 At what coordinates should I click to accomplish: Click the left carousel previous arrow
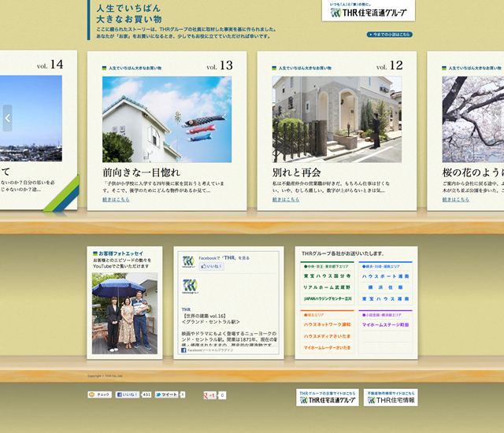(8, 118)
